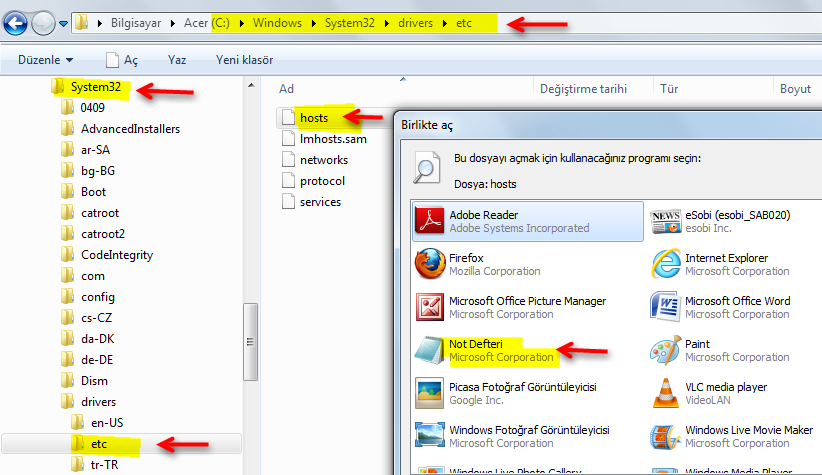Click the tree pane scroll up arrow

(x=251, y=85)
